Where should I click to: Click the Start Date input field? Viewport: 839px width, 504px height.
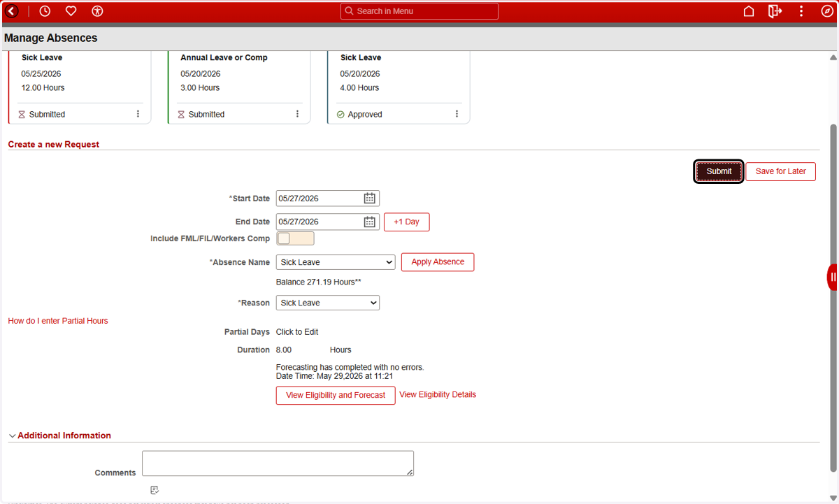click(x=319, y=199)
